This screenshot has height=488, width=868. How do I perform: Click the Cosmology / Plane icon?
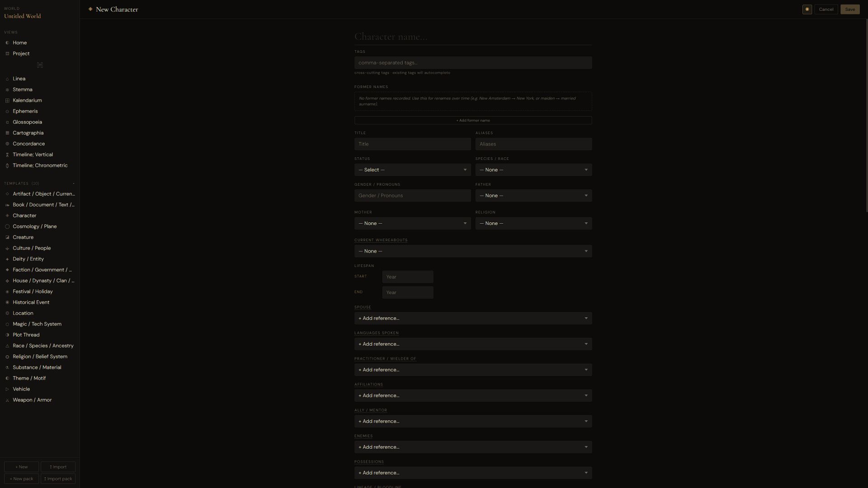pyautogui.click(x=7, y=227)
